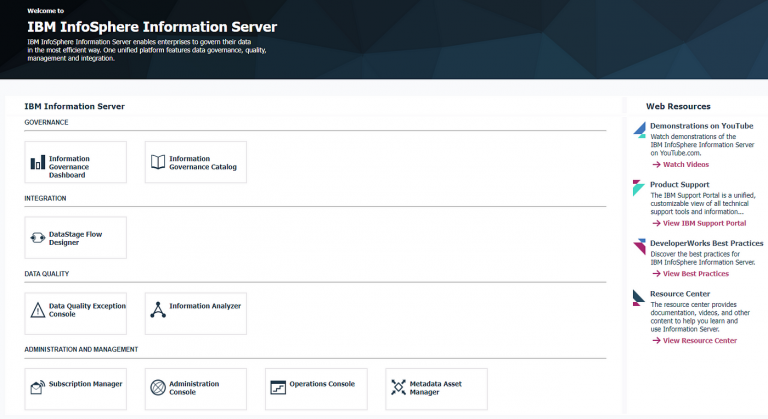Click the arrow beside View IBM Support Portal
Image resolution: width=768 pixels, height=419 pixels.
[656, 223]
